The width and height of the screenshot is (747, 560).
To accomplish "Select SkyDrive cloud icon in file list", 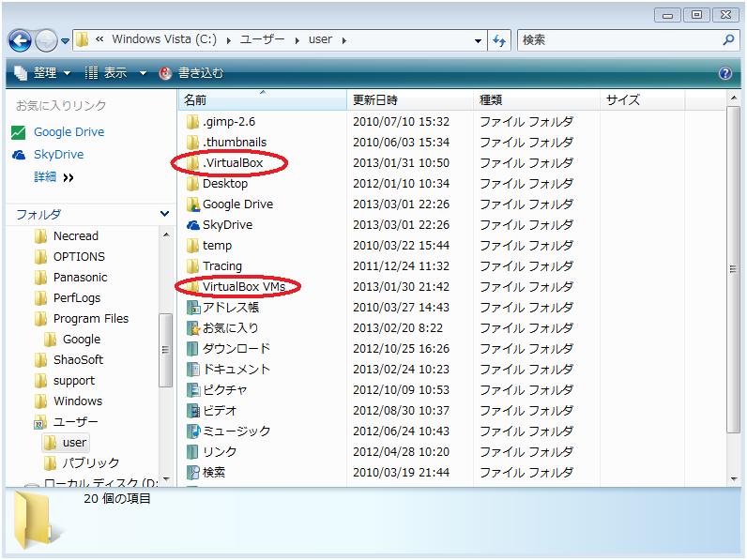I will click(x=193, y=225).
